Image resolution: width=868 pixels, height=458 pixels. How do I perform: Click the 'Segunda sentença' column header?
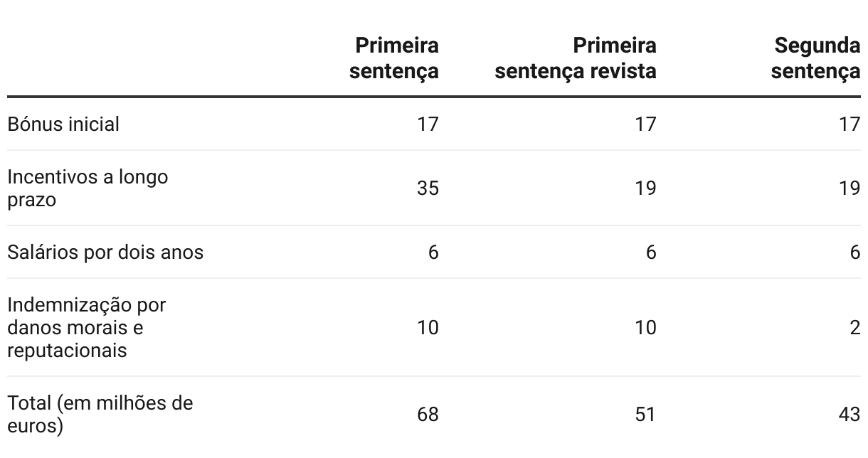[x=815, y=59]
